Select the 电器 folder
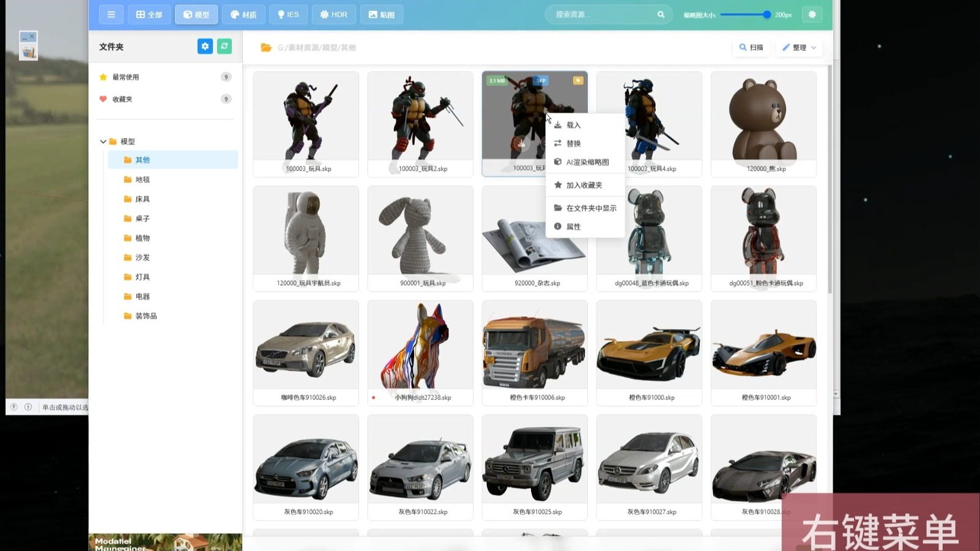 tap(173, 297)
